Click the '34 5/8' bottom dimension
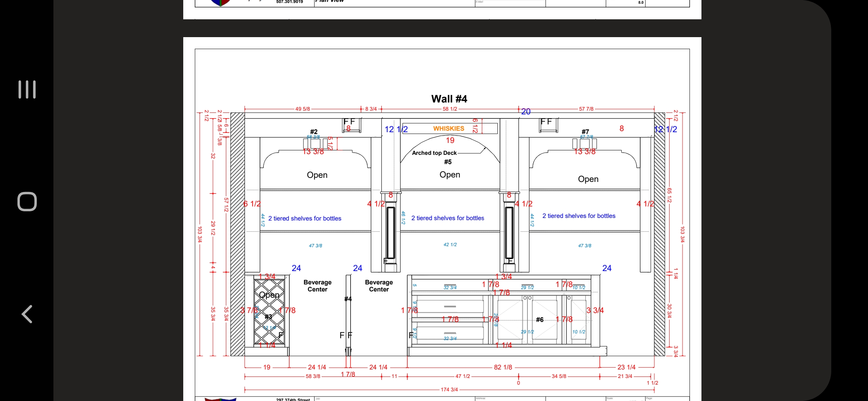The image size is (868, 401). click(559, 376)
